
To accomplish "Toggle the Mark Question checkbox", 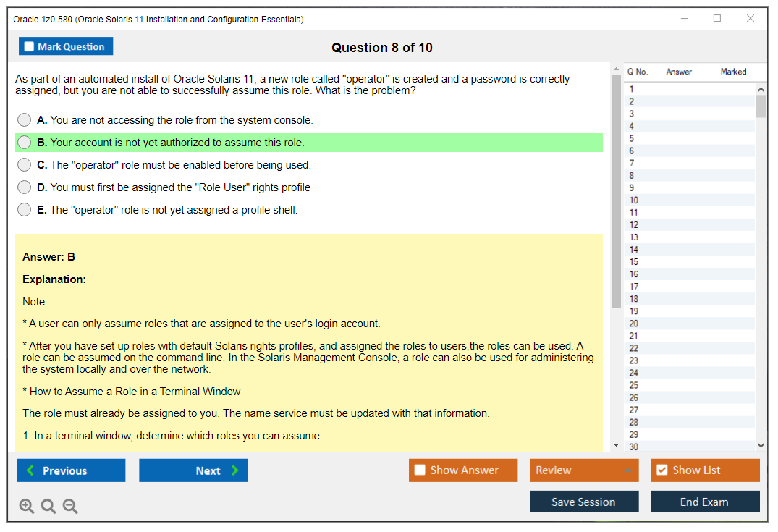I will 30,46.
